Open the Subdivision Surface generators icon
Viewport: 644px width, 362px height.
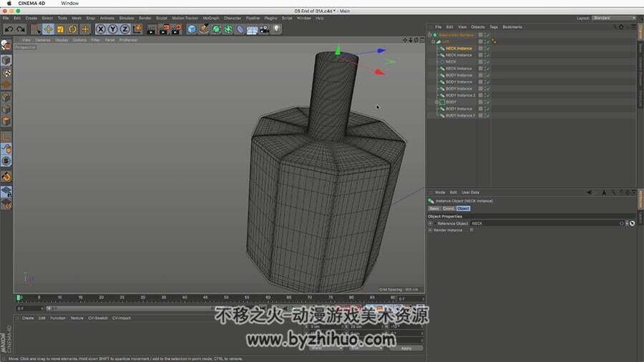point(216,29)
